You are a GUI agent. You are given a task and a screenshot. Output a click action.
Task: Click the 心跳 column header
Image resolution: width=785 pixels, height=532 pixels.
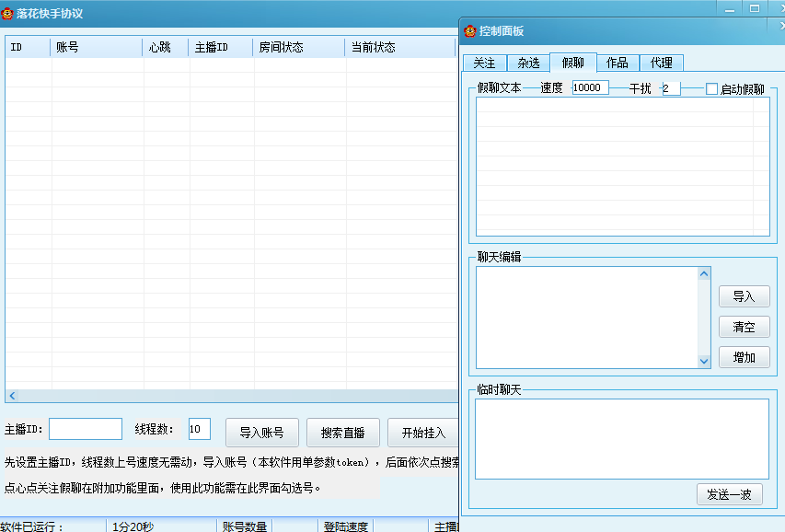(166, 47)
